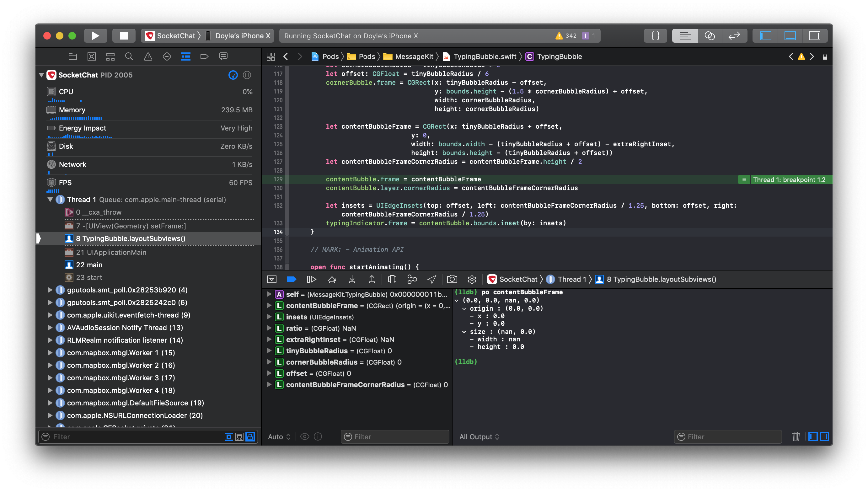Open the Test navigator tab
Image resolution: width=868 pixels, height=492 pixels.
(x=167, y=56)
